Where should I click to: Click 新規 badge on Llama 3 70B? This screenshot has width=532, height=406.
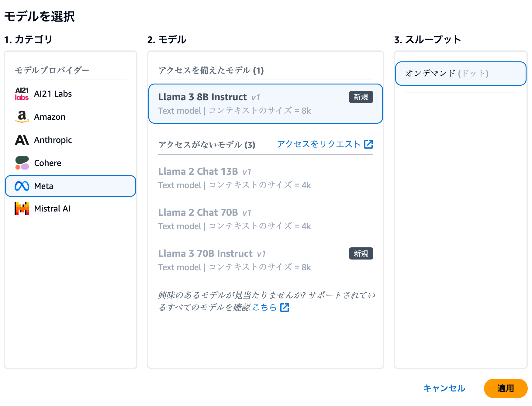coord(361,253)
